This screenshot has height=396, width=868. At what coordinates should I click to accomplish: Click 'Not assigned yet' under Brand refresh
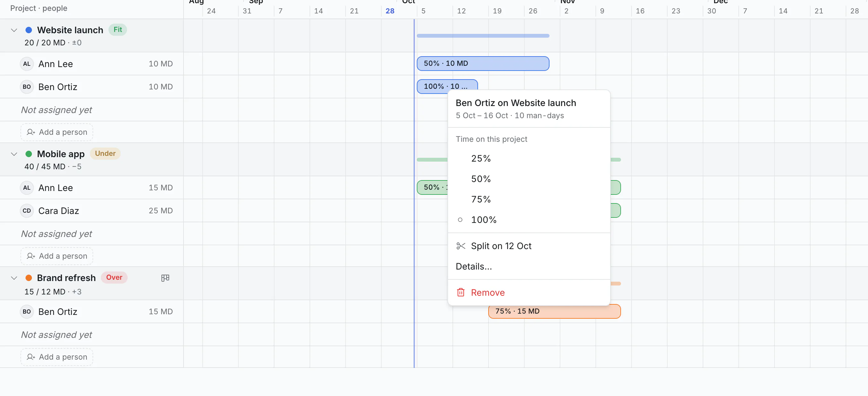(56, 335)
